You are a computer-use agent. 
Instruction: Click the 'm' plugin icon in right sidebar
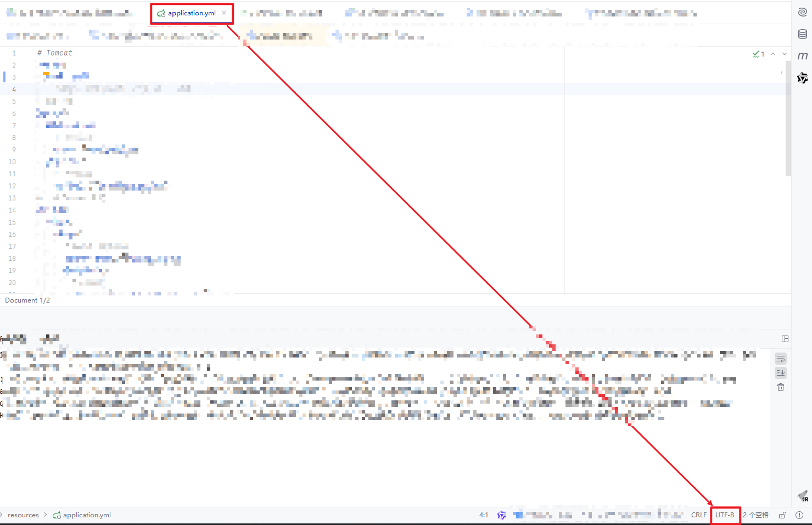click(x=802, y=55)
